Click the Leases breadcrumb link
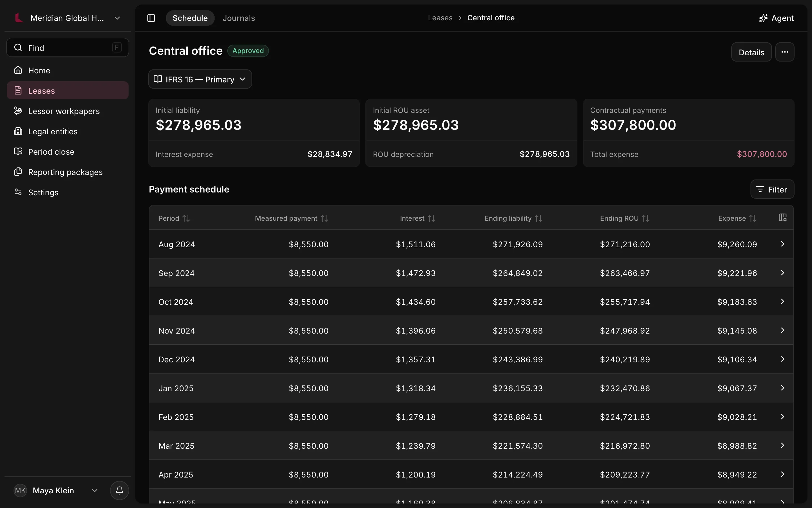This screenshot has width=812, height=508. coord(440,18)
